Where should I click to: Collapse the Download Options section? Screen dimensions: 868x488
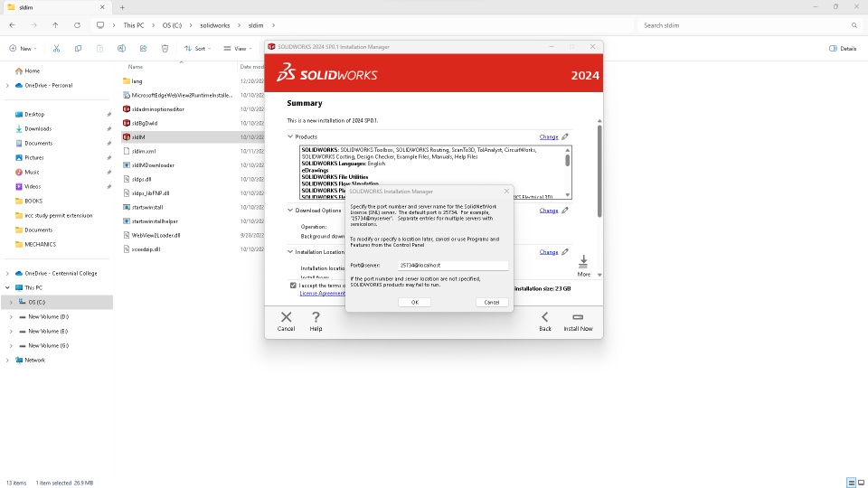tap(290, 211)
